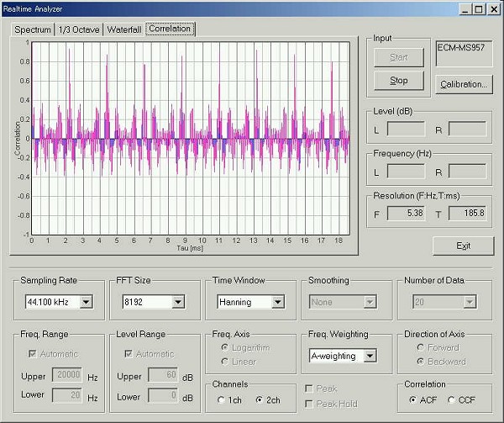Screen dimensions: 504x423
Task: Switch to the Waterfall tab
Action: pos(123,29)
